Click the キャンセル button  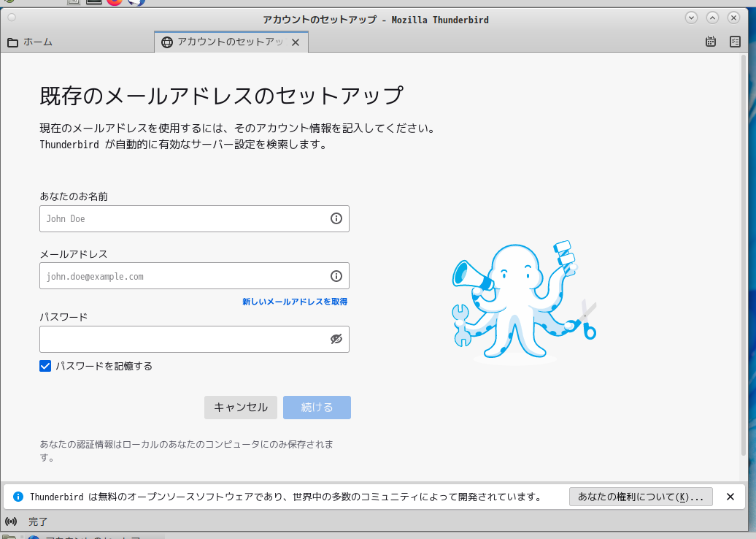(x=241, y=408)
